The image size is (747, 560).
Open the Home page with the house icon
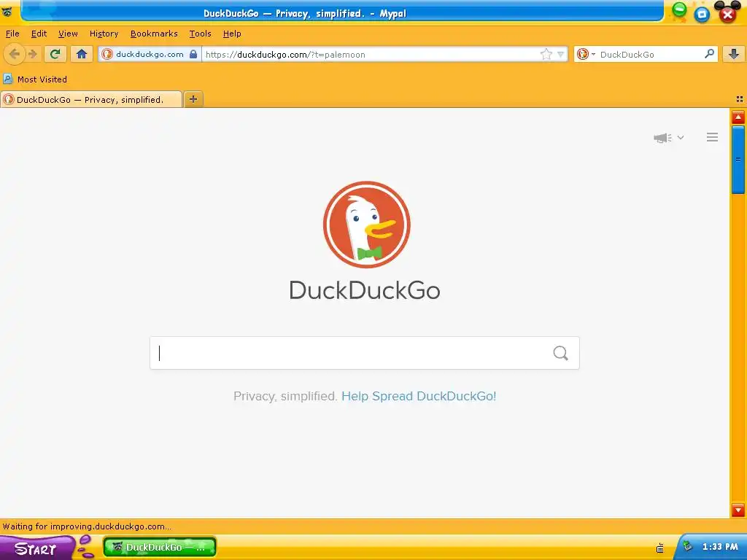[x=82, y=54]
